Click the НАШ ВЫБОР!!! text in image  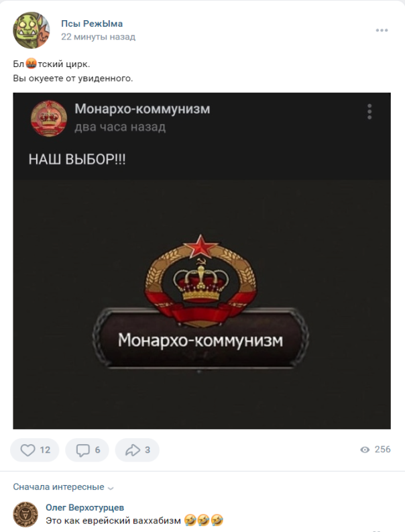tap(77, 159)
